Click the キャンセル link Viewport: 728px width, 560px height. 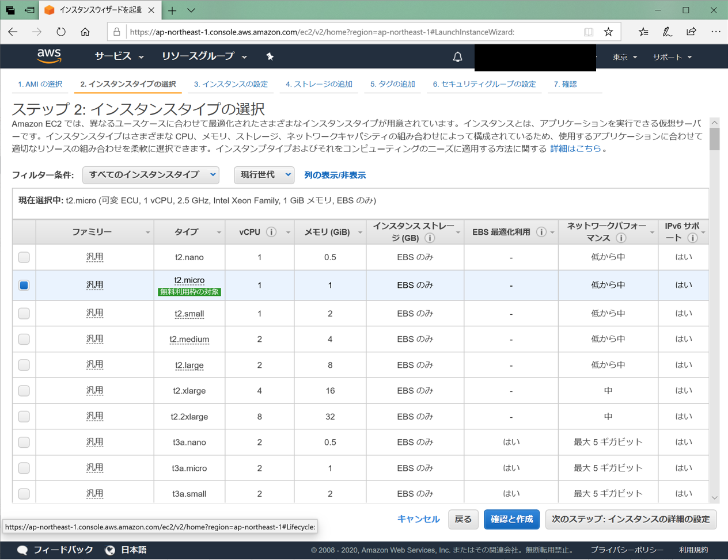pyautogui.click(x=418, y=519)
